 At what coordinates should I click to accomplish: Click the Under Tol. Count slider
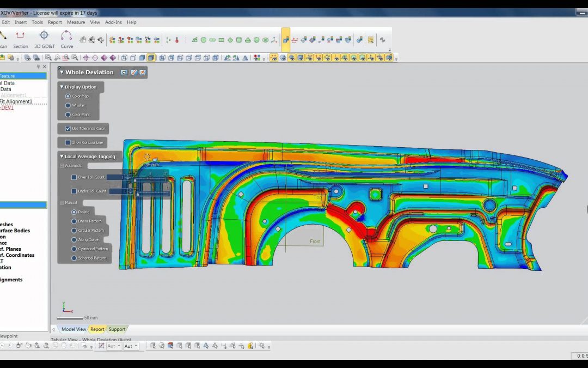152,192
